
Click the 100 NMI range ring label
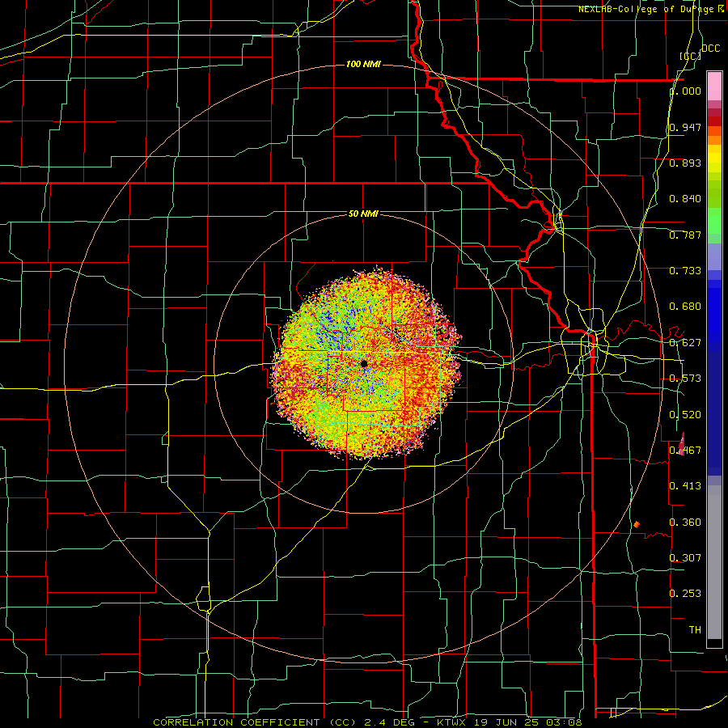pyautogui.click(x=363, y=64)
